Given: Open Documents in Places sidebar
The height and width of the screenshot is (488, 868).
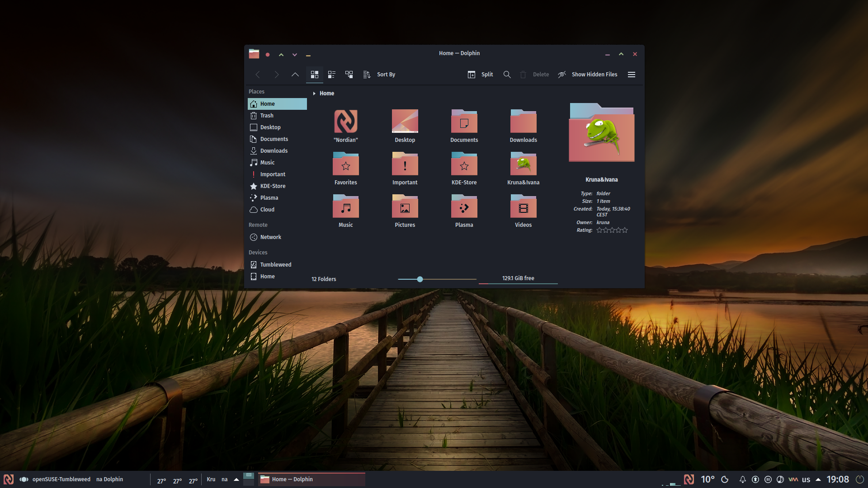Looking at the screenshot, I should (277, 139).
